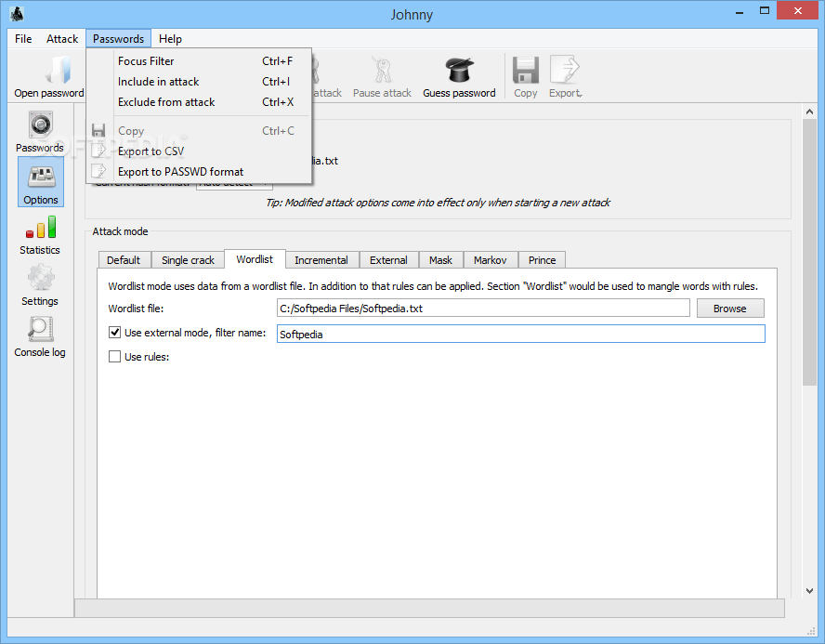
Task: Click the Wordlist file path field
Action: [483, 309]
